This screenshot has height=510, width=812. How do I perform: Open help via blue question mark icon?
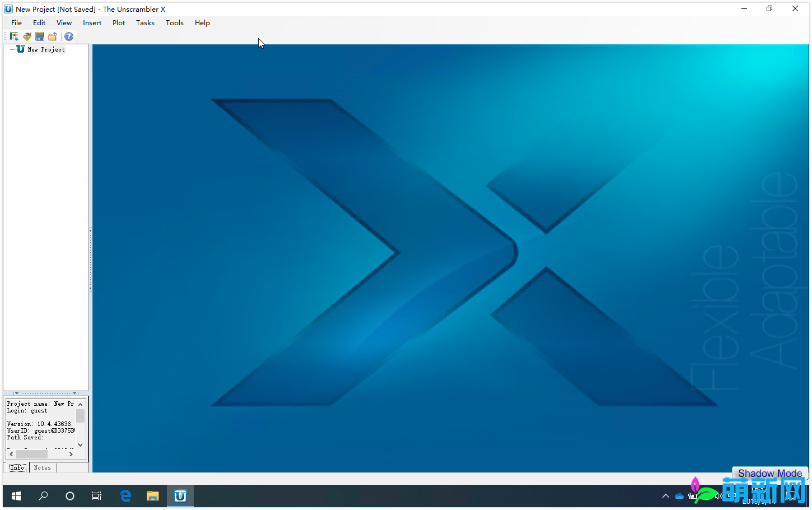69,36
